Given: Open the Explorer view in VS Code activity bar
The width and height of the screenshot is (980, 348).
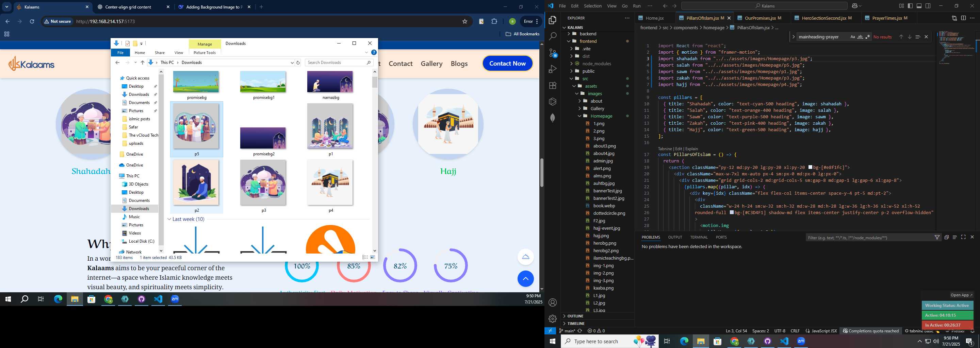Looking at the screenshot, I should [x=552, y=20].
